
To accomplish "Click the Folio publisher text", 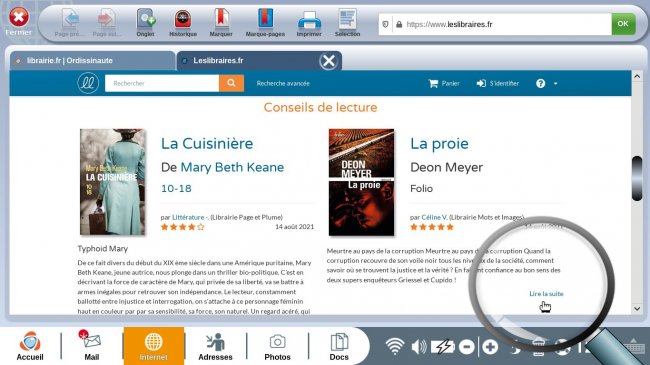I will click(422, 189).
